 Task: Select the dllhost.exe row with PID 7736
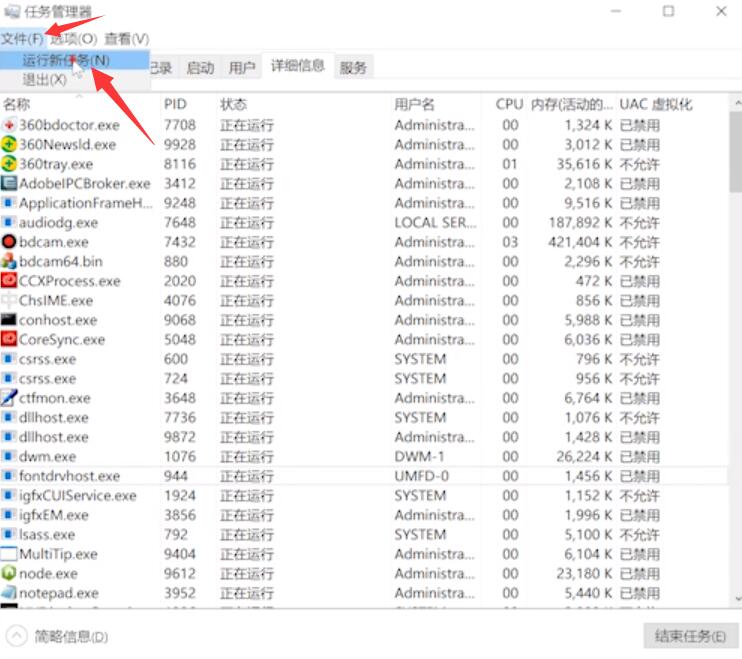(x=364, y=417)
